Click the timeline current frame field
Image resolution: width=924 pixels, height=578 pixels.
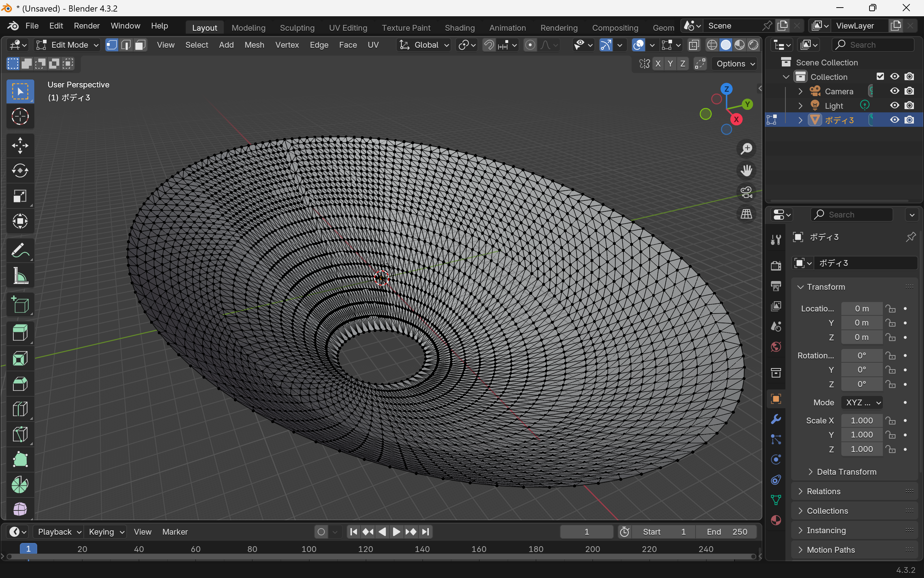(587, 532)
